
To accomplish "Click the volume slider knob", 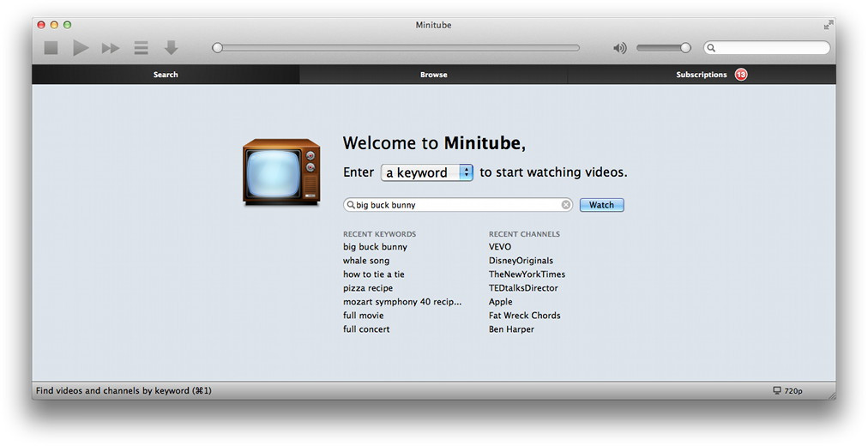I will [685, 48].
